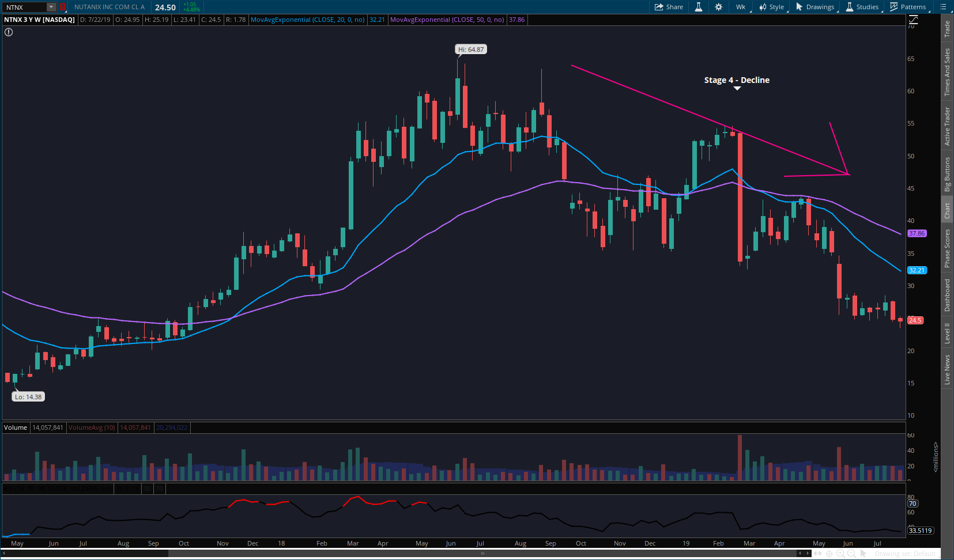Click the pointer cursor tool icon
The height and width of the screenshot is (560, 954).
(x=863, y=554)
